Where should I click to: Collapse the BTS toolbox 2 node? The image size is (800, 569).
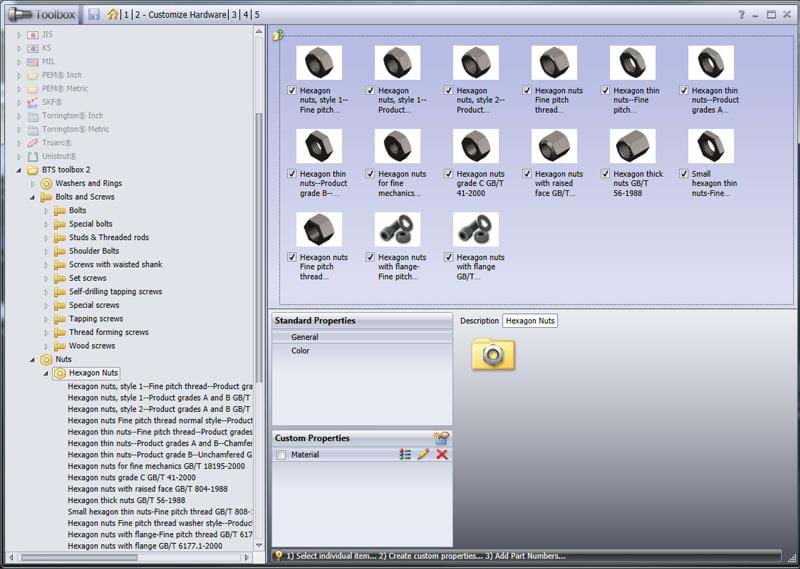[x=19, y=170]
